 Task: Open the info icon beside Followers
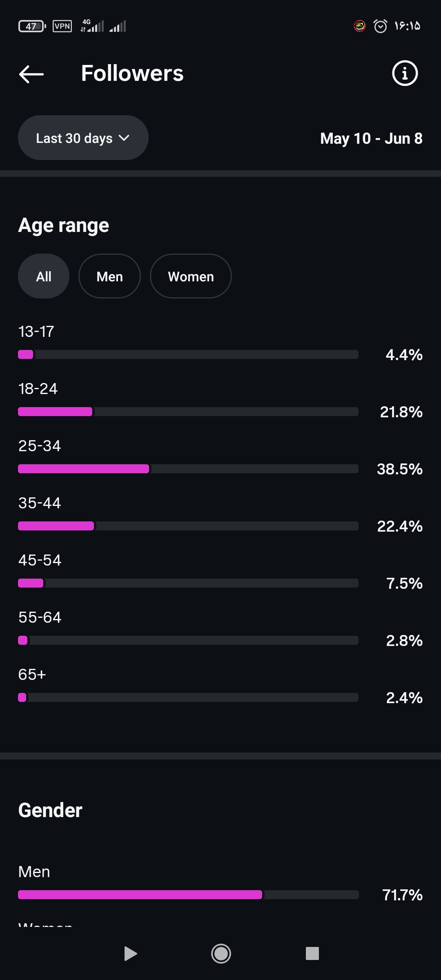[405, 73]
